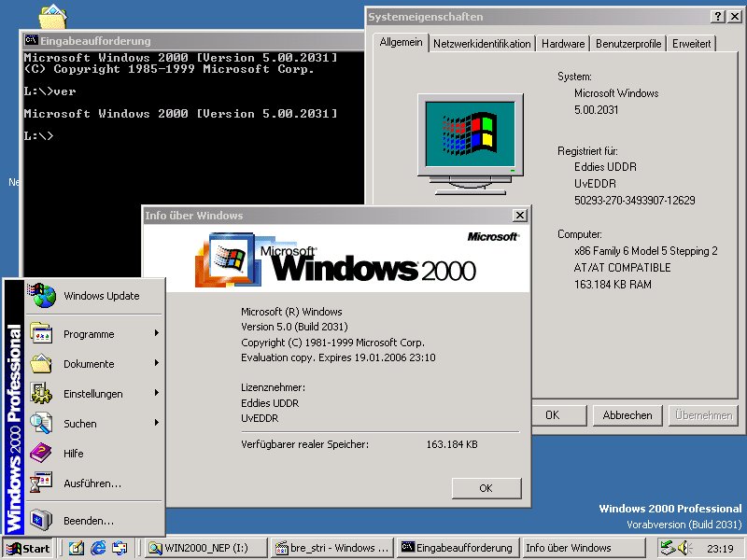
Task: Open the Hardware tab
Action: [x=563, y=44]
